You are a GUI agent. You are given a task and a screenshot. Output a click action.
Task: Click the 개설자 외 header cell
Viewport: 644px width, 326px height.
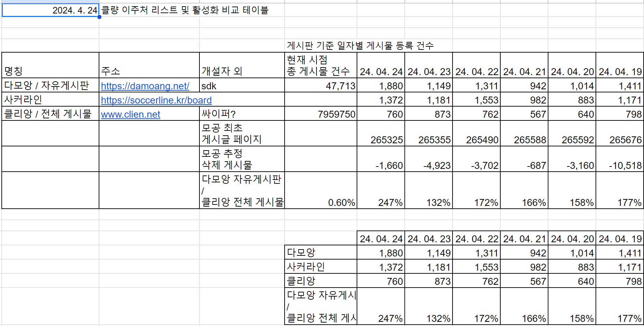[x=242, y=65]
